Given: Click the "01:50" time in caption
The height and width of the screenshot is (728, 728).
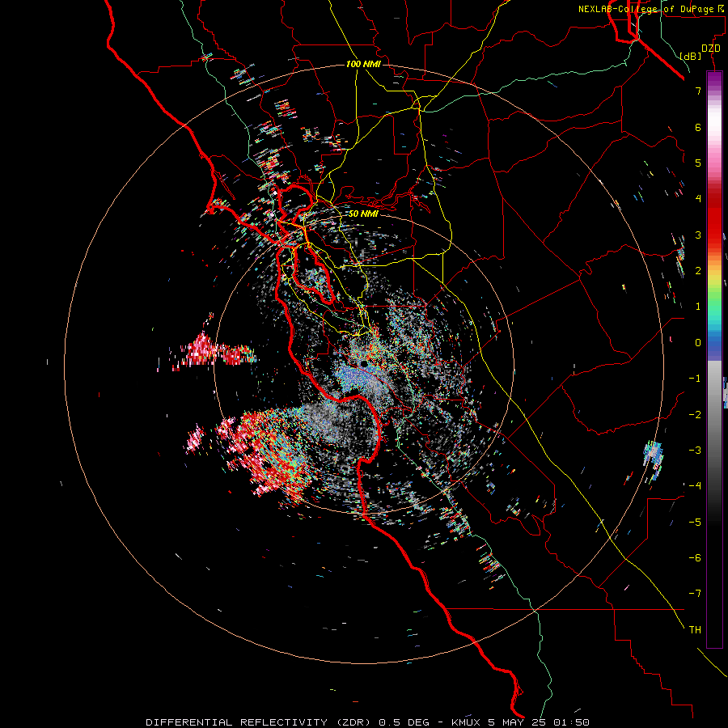Looking at the screenshot, I should [x=572, y=722].
